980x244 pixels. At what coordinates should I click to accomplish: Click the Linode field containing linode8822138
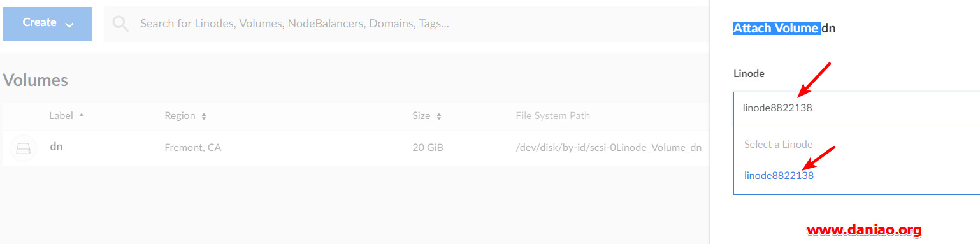click(857, 108)
